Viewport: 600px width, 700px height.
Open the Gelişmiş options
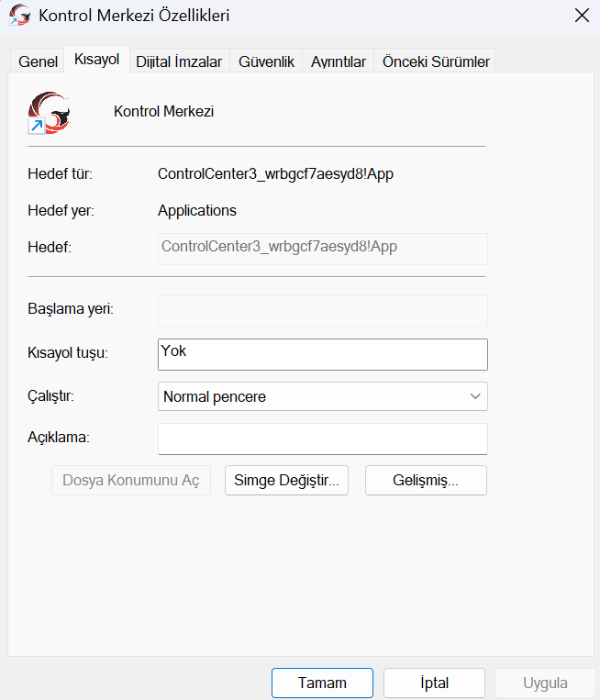tap(426, 481)
